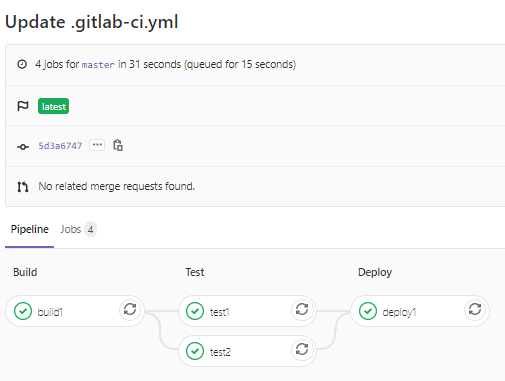
Task: Click the test2 passed status icon
Action: (x=195, y=351)
